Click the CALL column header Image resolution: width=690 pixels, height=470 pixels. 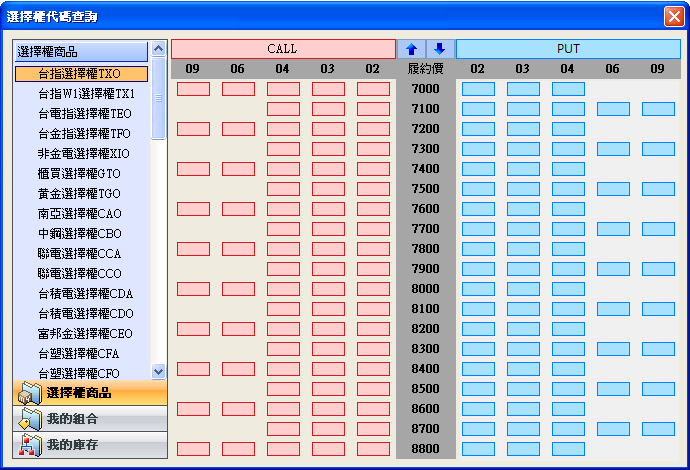[x=283, y=49]
